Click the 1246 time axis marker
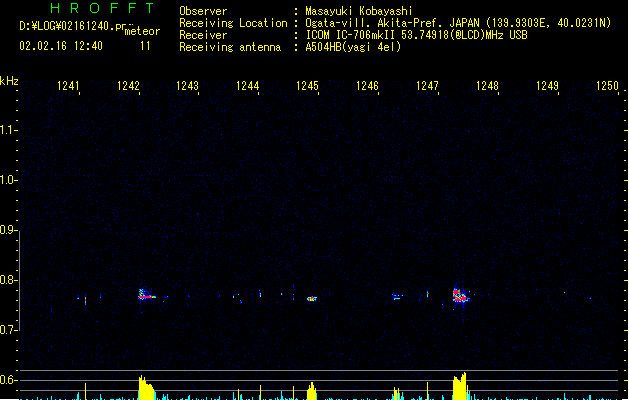Viewport: 629px width, 400px height. click(x=367, y=86)
